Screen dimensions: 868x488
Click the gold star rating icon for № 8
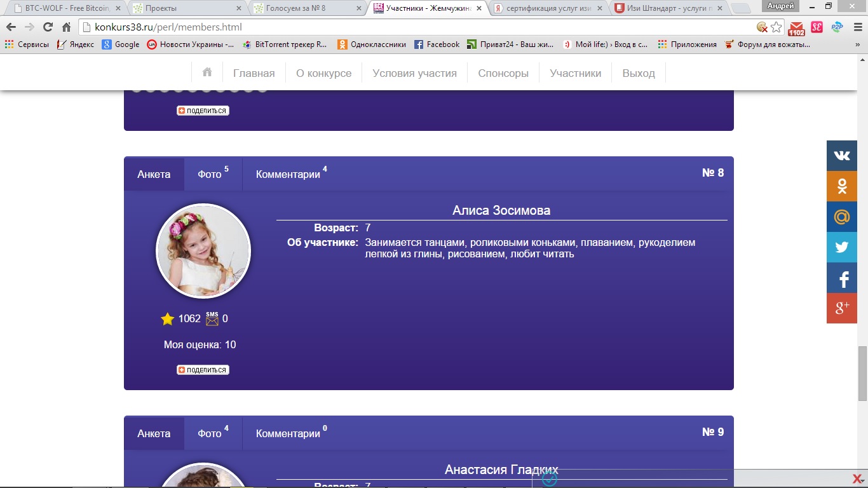[167, 319]
